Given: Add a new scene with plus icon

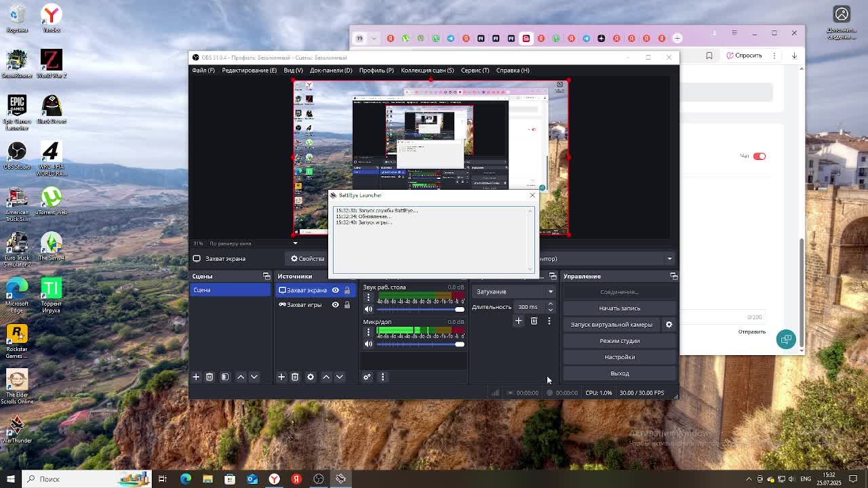Looking at the screenshot, I should coord(196,377).
